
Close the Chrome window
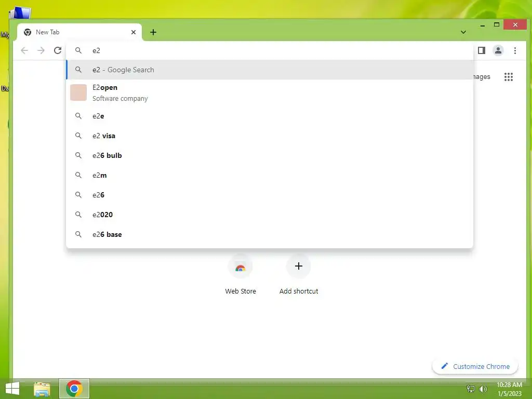pos(515,25)
